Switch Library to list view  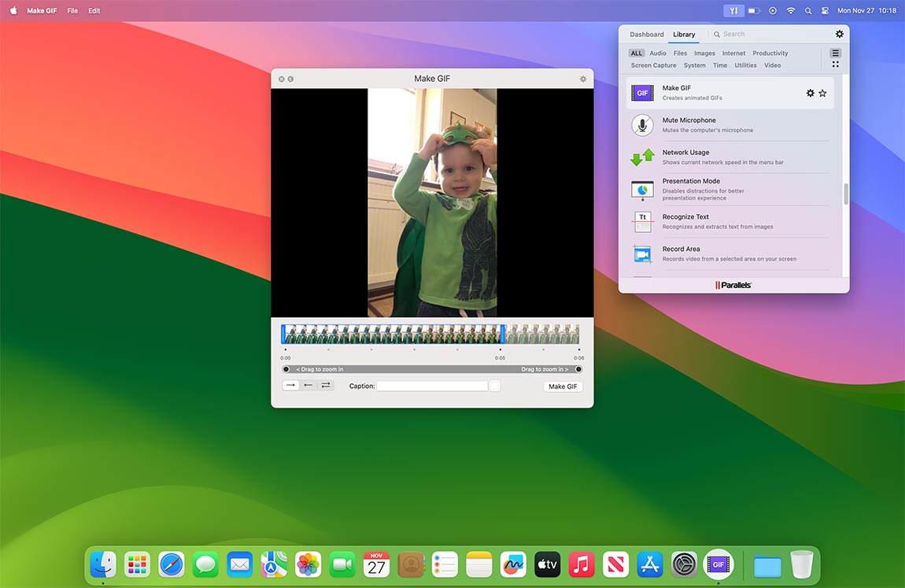tap(835, 54)
